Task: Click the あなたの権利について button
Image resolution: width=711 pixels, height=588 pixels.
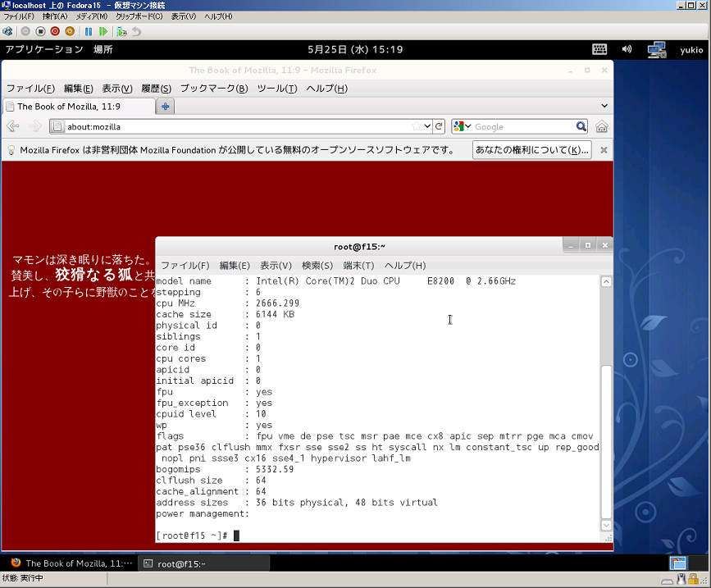Action: click(x=531, y=150)
